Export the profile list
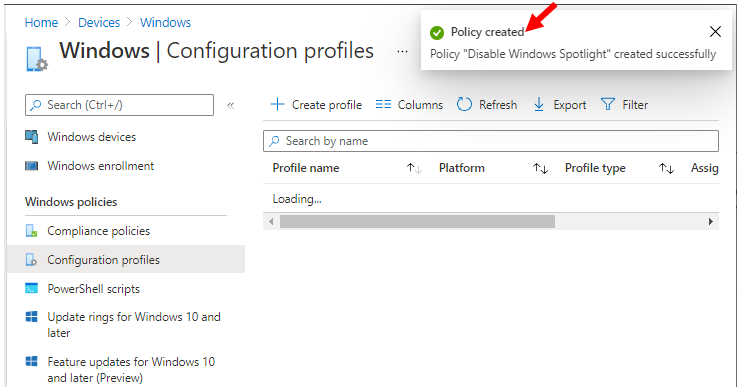Image resolution: width=746 pixels, height=391 pixels. [560, 105]
